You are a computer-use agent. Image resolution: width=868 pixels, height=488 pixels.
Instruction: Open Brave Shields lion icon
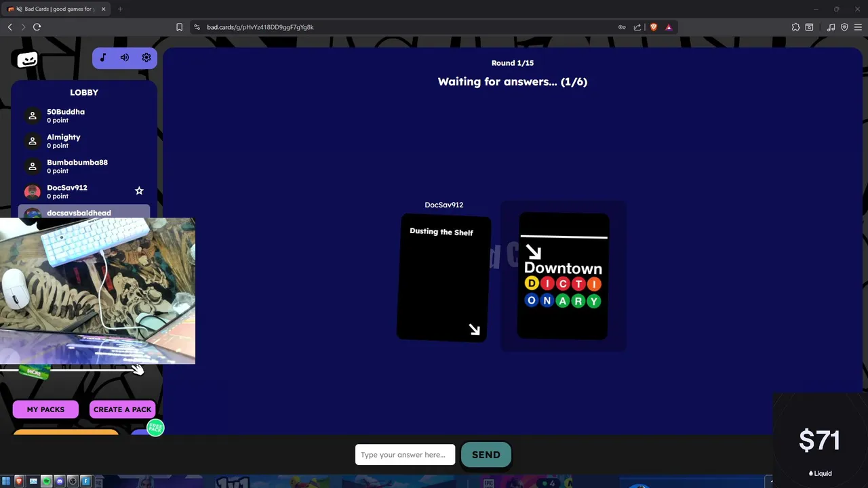click(654, 27)
